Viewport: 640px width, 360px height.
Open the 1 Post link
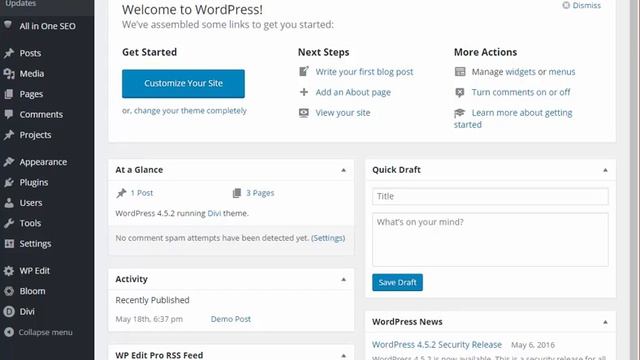[x=142, y=193]
